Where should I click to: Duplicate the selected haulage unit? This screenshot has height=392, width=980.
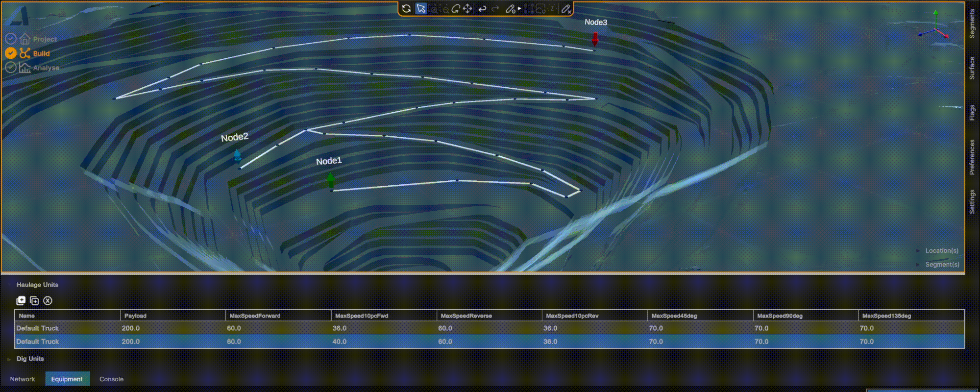(34, 300)
